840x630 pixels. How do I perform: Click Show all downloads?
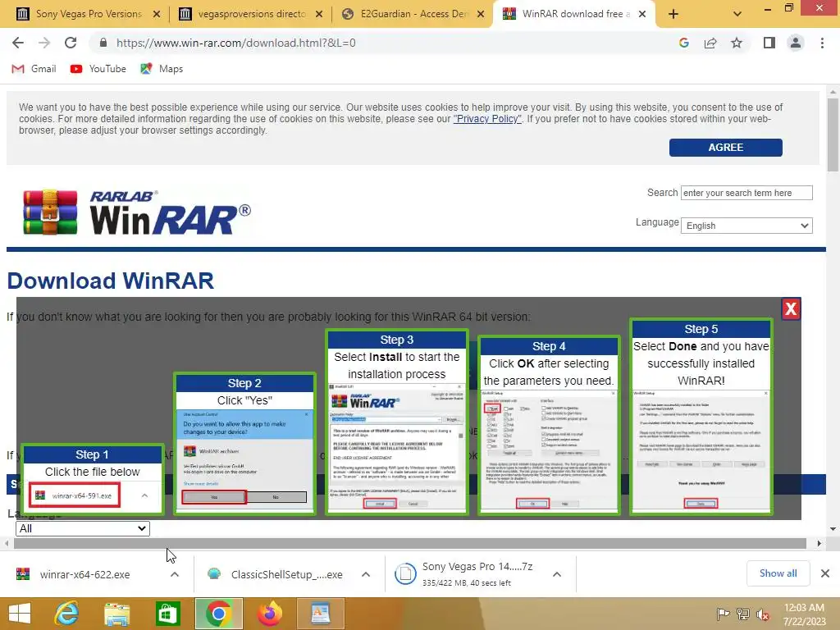pos(778,573)
